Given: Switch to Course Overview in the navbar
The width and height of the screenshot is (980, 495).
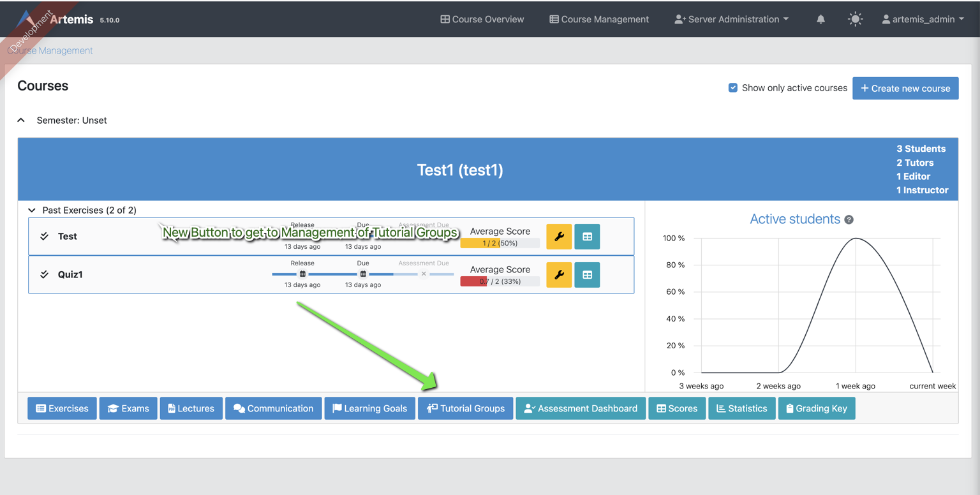Looking at the screenshot, I should click(x=482, y=19).
